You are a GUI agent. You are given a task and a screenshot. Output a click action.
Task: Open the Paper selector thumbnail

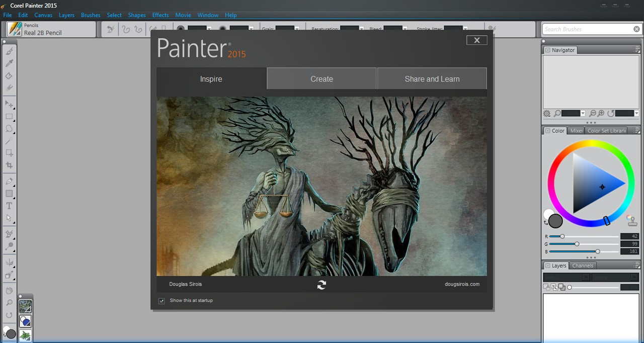tap(25, 306)
